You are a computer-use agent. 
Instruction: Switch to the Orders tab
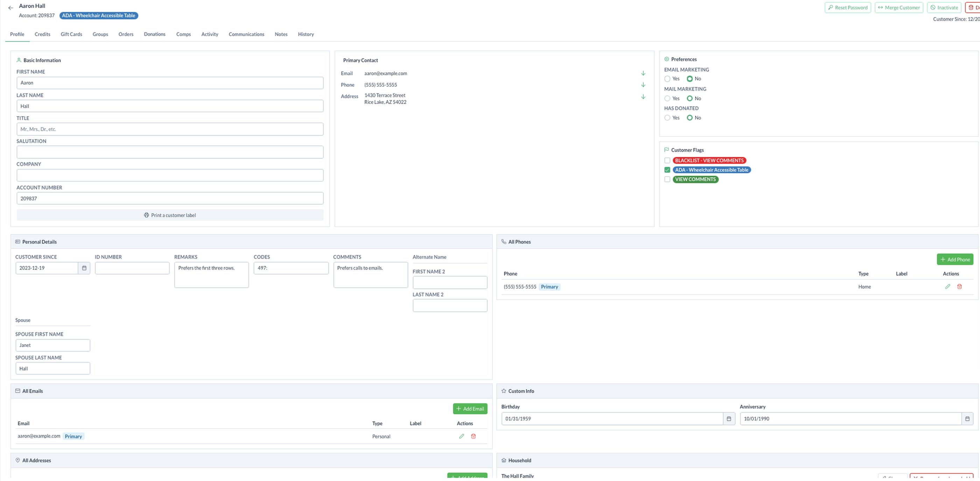[126, 34]
